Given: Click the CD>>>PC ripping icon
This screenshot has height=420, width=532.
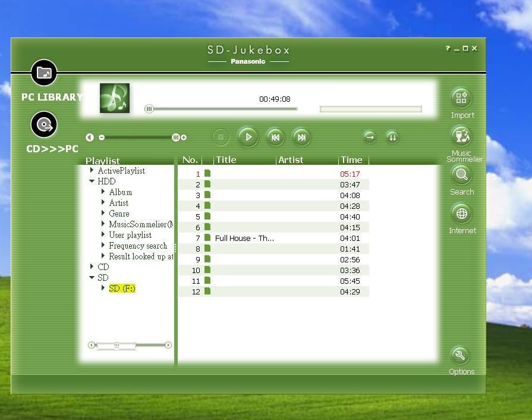Looking at the screenshot, I should [x=45, y=124].
